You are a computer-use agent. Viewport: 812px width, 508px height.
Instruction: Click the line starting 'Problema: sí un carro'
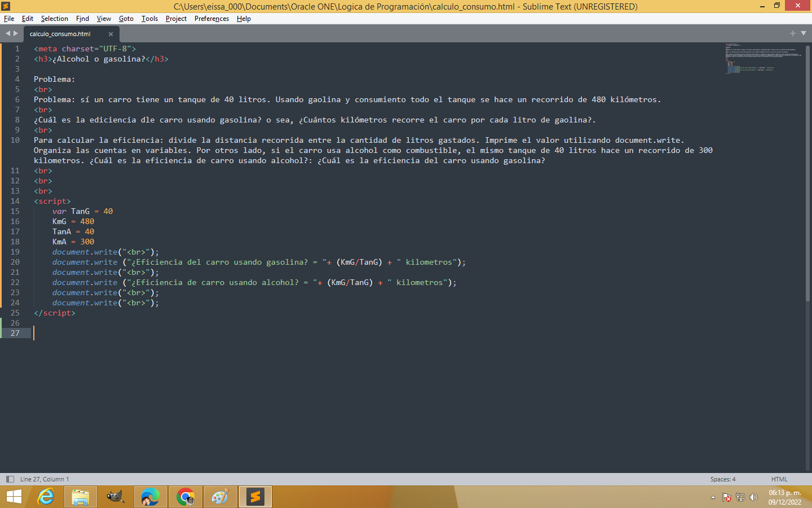(x=347, y=99)
